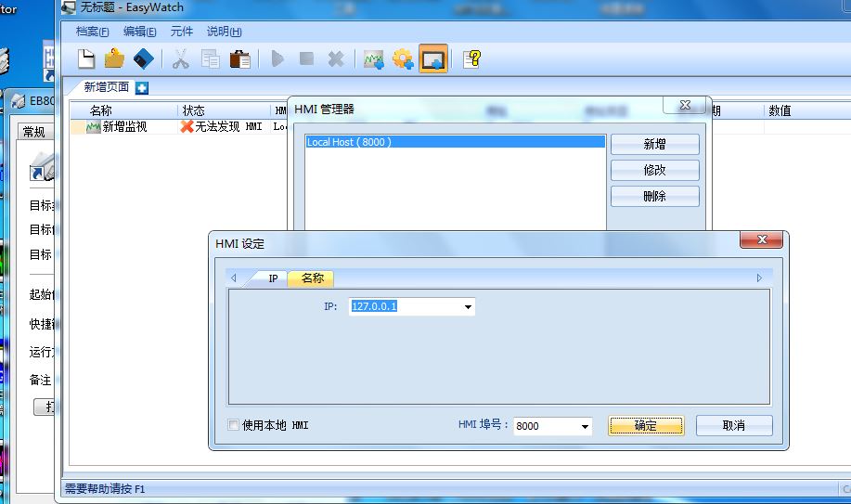Screen dimensions: 851x504
Task: Click the Paste clipboard toolbar icon
Action: click(239, 59)
